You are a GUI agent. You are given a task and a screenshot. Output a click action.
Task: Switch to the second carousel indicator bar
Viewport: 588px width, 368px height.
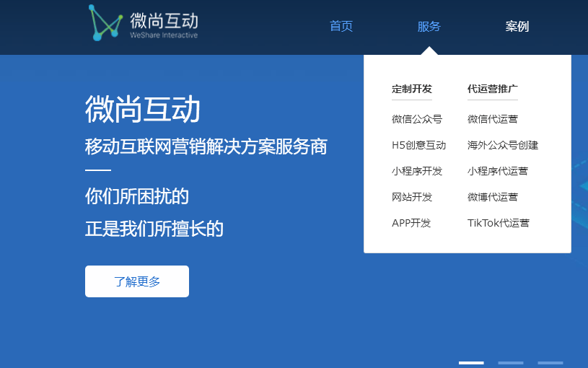click(510, 363)
